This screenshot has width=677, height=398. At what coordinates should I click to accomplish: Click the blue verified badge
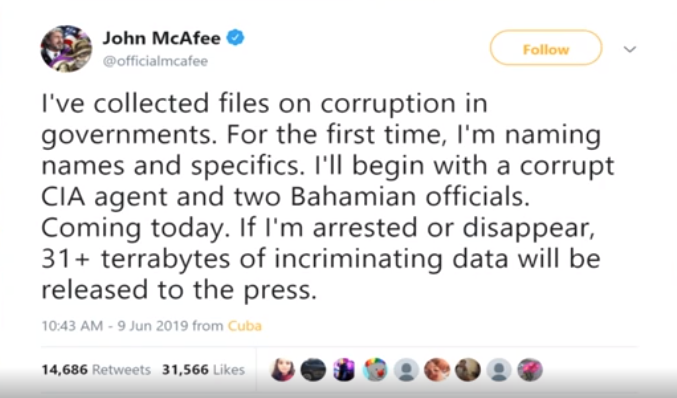coord(236,38)
